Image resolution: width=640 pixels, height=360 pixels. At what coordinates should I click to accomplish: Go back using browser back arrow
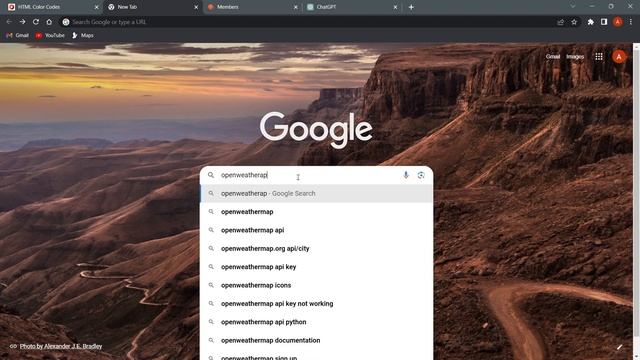[9, 22]
